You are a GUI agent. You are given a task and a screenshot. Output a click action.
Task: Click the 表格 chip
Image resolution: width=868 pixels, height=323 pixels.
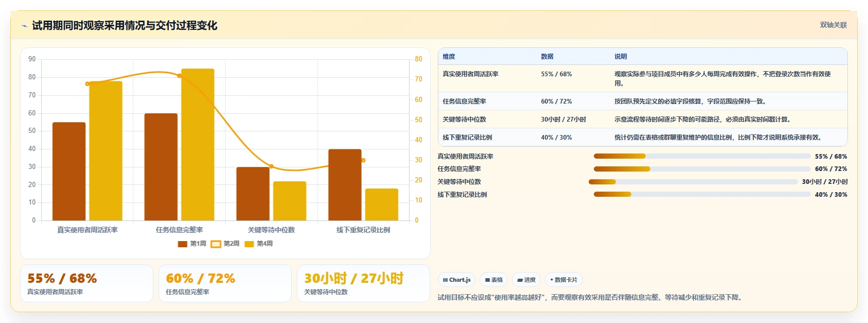(493, 280)
